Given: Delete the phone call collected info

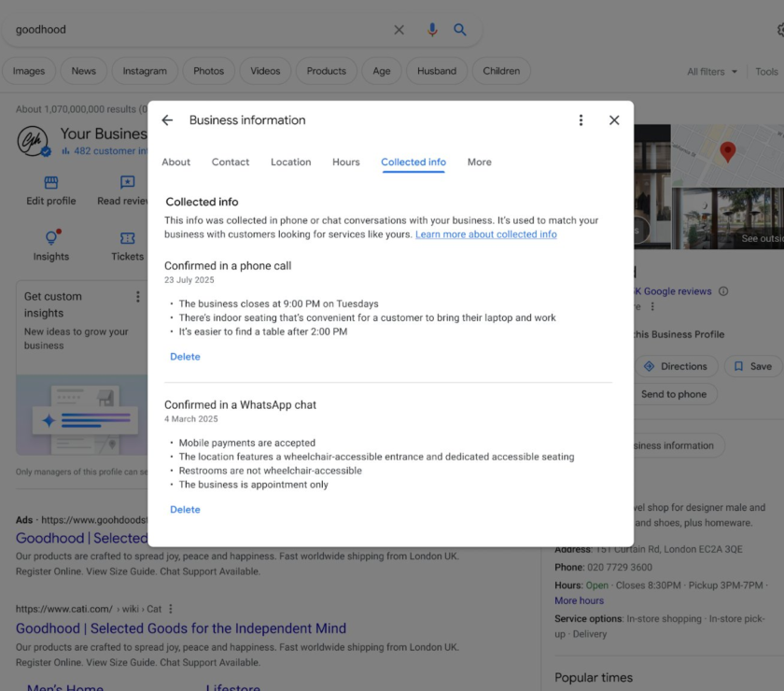Looking at the screenshot, I should [185, 357].
